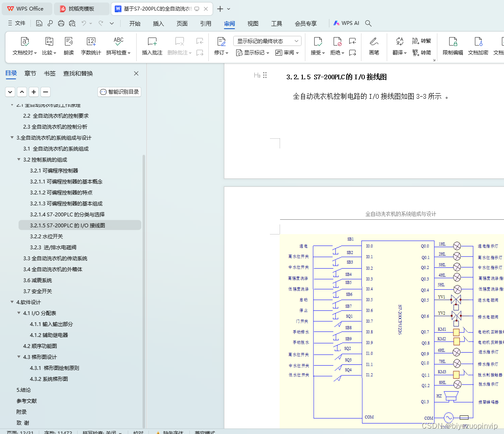The image size is (504, 434).
Task: Open WPS AI assistant
Action: (x=346, y=23)
